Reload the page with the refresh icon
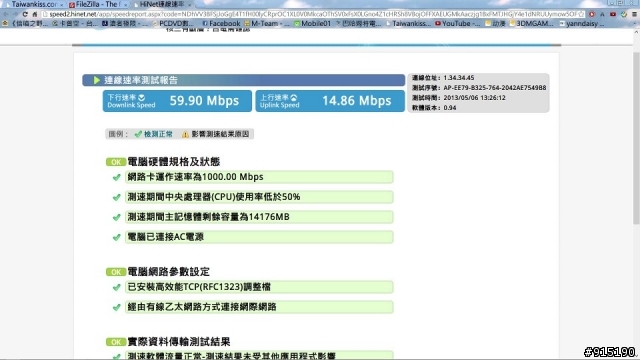Image resolution: width=640 pixels, height=360 pixels. click(x=25, y=14)
